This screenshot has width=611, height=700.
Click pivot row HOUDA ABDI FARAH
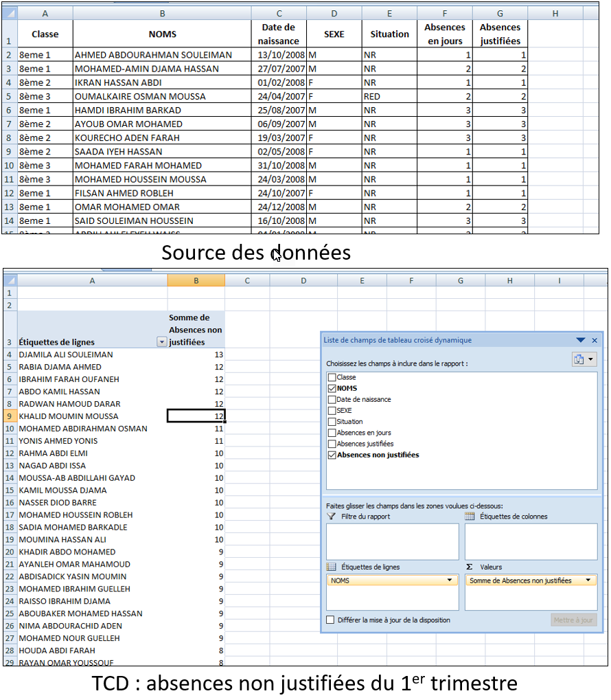point(93,651)
